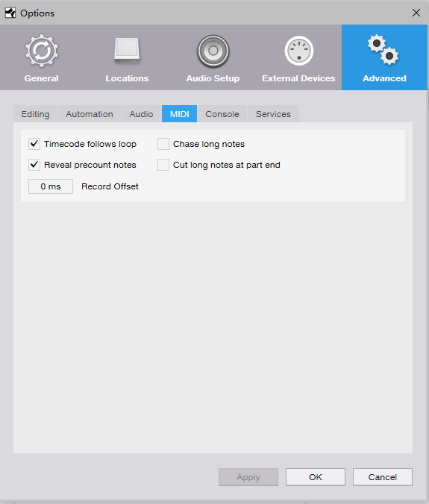
Task: Open the General options section icon
Action: (42, 51)
